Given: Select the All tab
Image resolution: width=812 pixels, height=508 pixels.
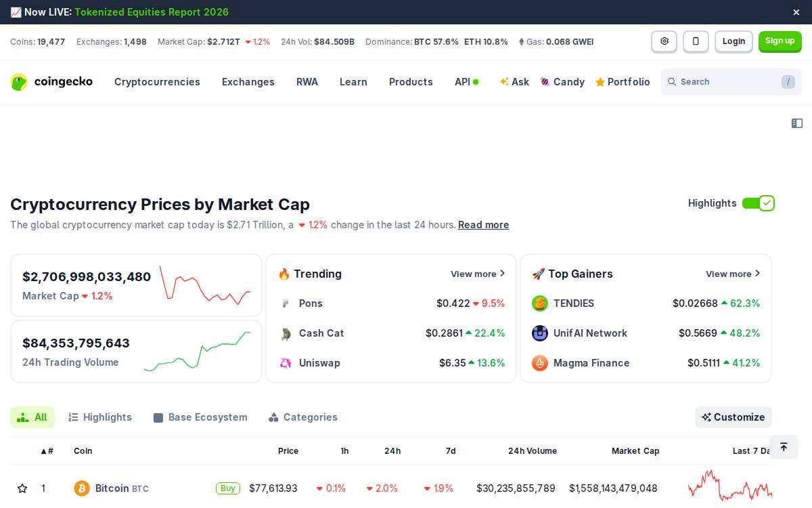Looking at the screenshot, I should pos(32,417).
